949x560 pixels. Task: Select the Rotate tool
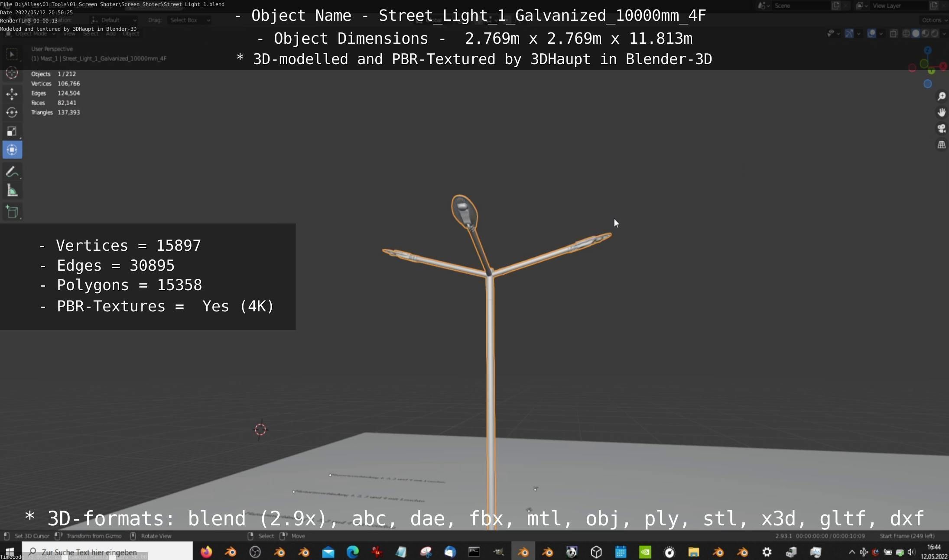click(12, 113)
